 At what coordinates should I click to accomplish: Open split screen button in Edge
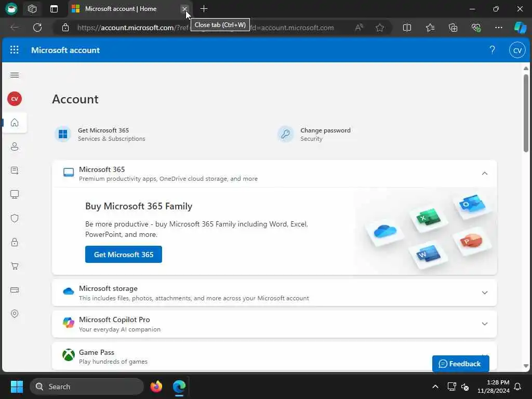point(407,28)
